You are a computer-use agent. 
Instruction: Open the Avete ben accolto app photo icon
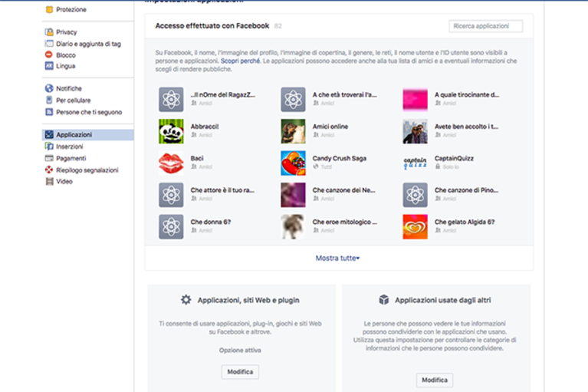415,131
